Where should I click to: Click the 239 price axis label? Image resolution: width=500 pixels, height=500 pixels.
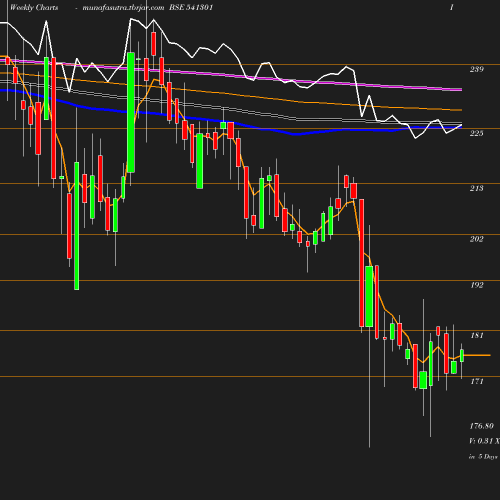tap(476, 69)
